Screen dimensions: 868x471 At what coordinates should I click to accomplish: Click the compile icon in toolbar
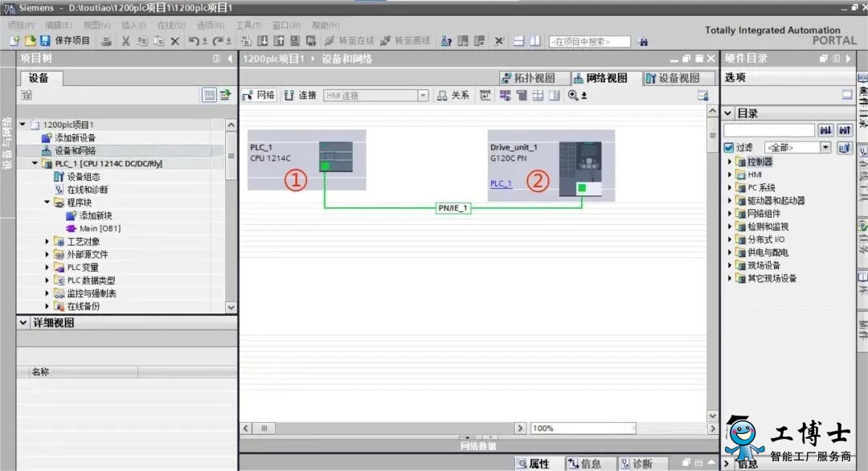(x=247, y=41)
